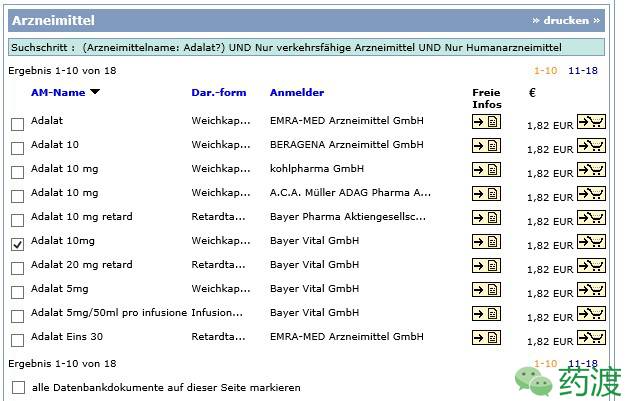Sort results by Anmelder column

click(297, 92)
